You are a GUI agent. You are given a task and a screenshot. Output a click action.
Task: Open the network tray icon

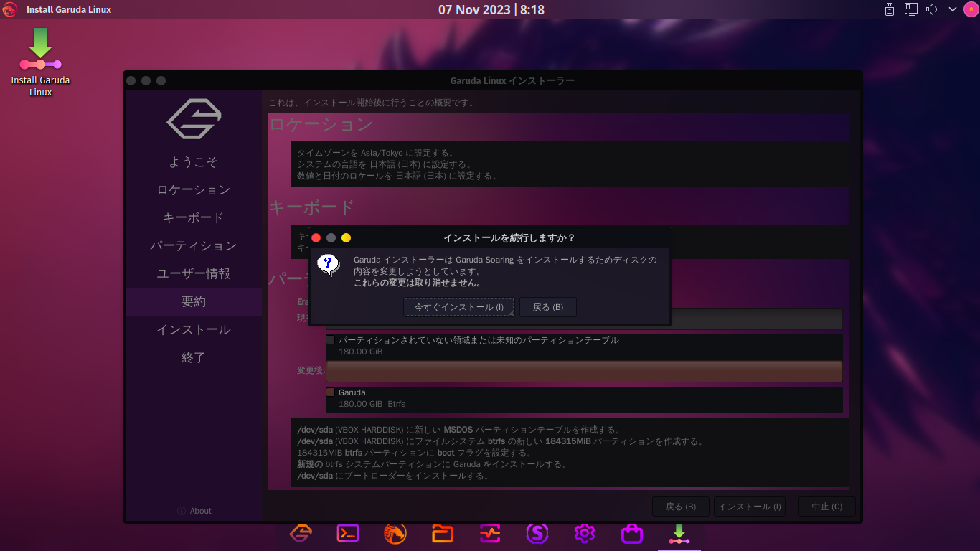coord(911,9)
